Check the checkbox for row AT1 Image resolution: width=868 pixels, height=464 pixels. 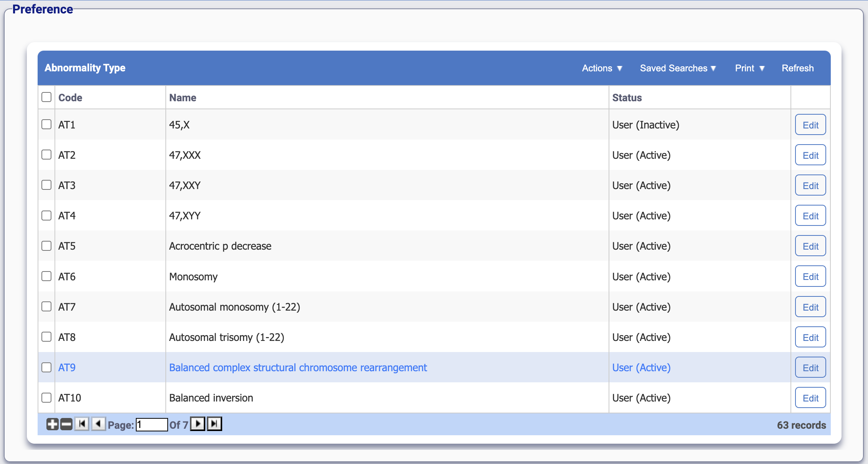46,124
